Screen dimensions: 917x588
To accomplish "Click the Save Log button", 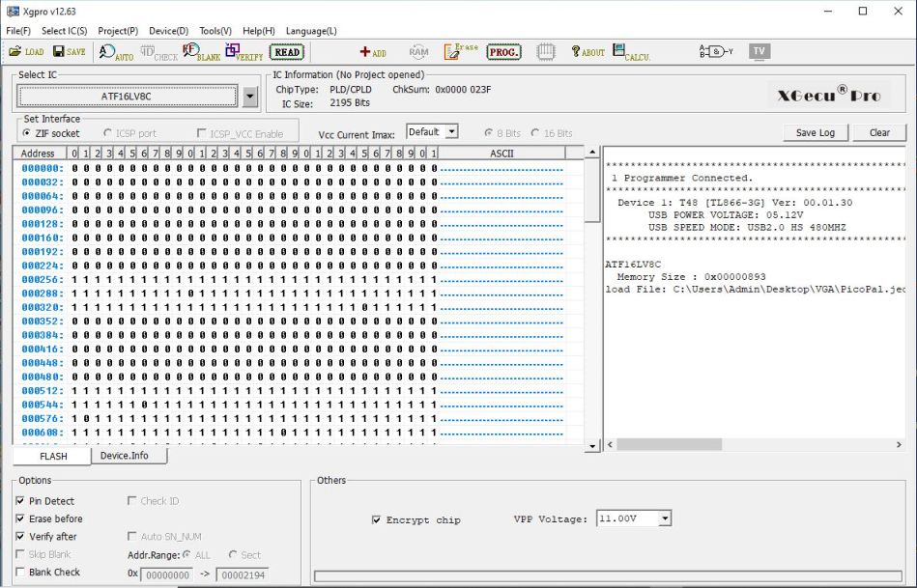I will [816, 132].
